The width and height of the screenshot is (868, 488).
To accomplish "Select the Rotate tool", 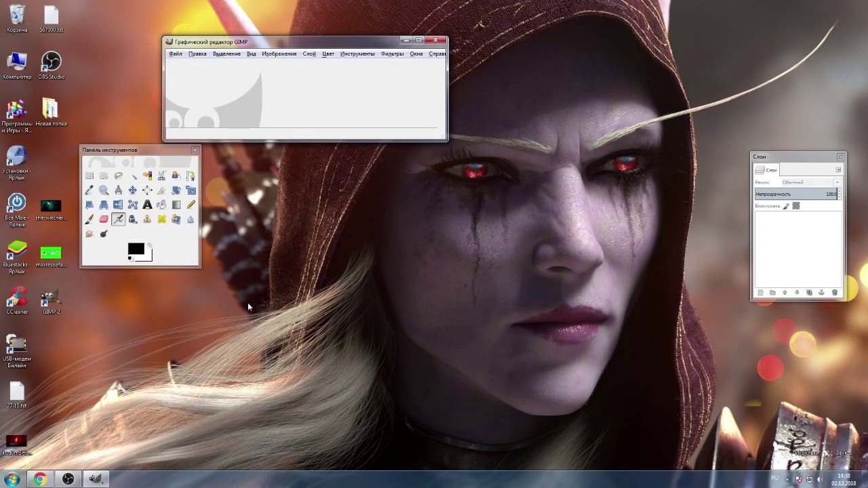I will click(x=176, y=190).
